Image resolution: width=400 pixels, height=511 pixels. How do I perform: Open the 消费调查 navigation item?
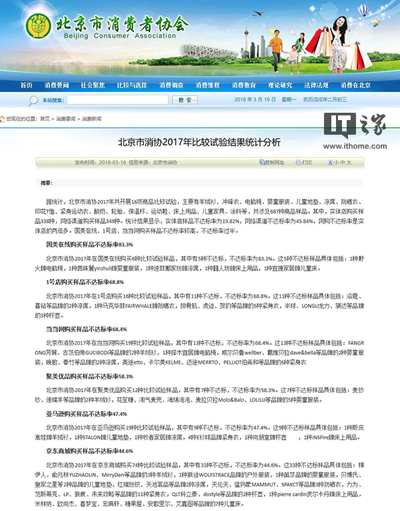(x=171, y=85)
